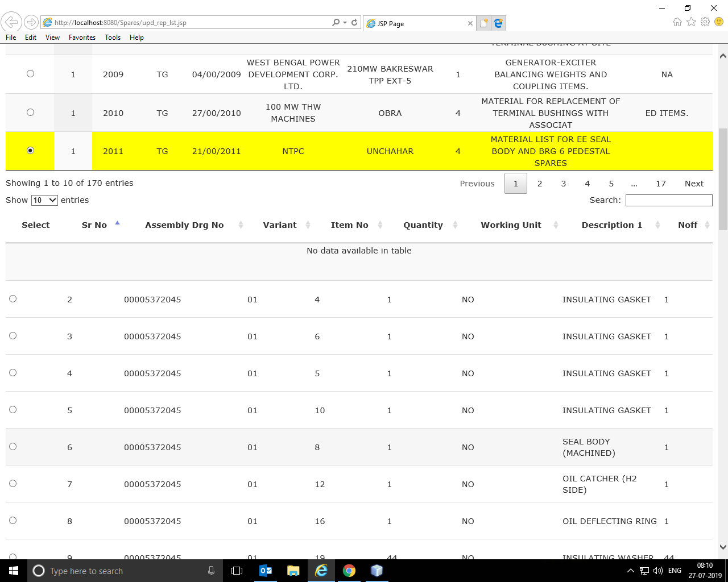Screen dimensions: 728x582
Task: Click the smiley feedback icon
Action: coord(717,22)
